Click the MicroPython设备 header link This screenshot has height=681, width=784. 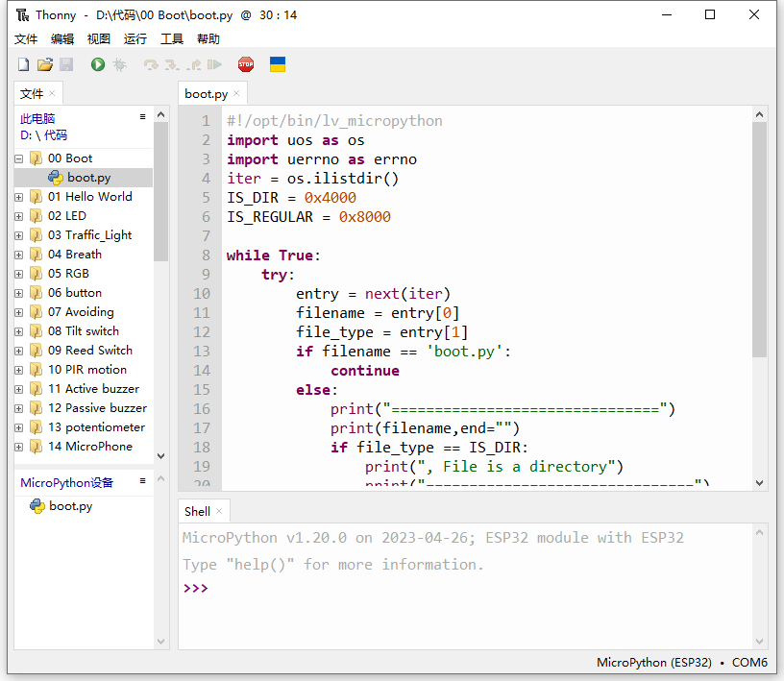66,482
